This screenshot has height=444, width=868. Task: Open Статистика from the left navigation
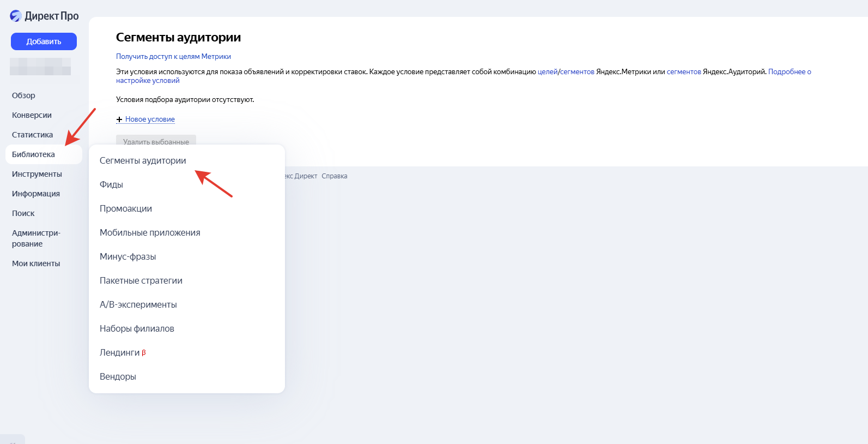(x=32, y=135)
